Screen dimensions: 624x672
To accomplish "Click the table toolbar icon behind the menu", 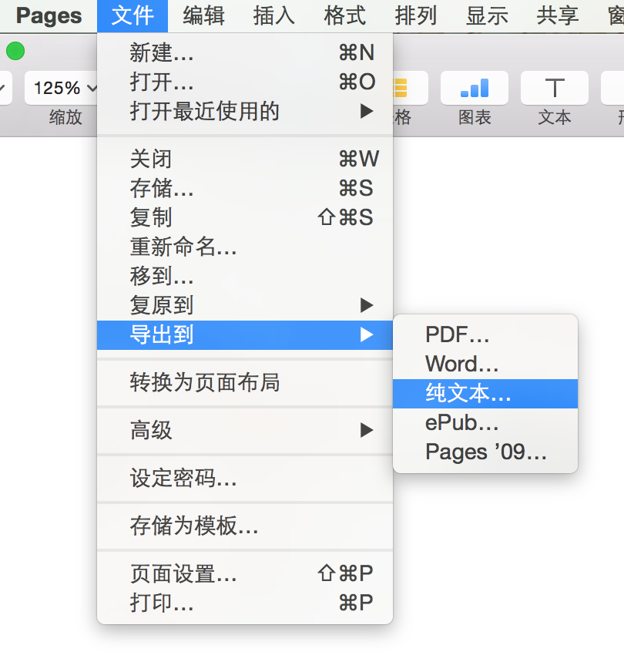I will [411, 88].
